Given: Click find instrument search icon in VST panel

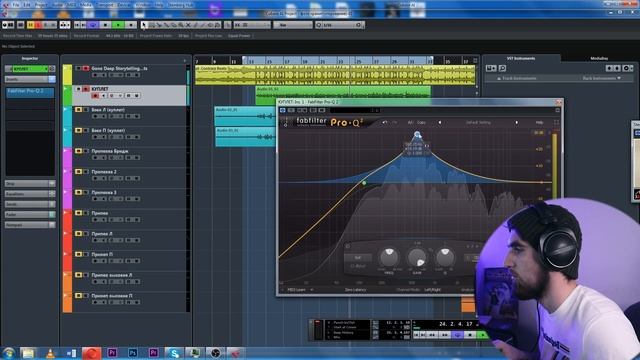Looking at the screenshot, I should coord(502,68).
